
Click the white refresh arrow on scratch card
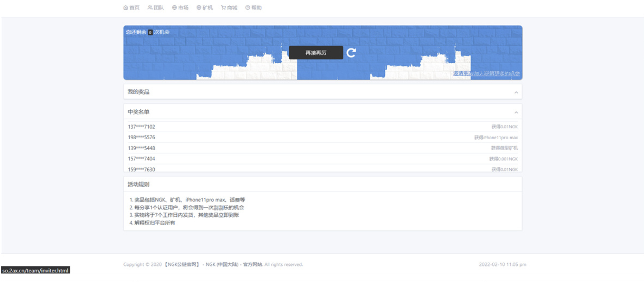(x=351, y=53)
